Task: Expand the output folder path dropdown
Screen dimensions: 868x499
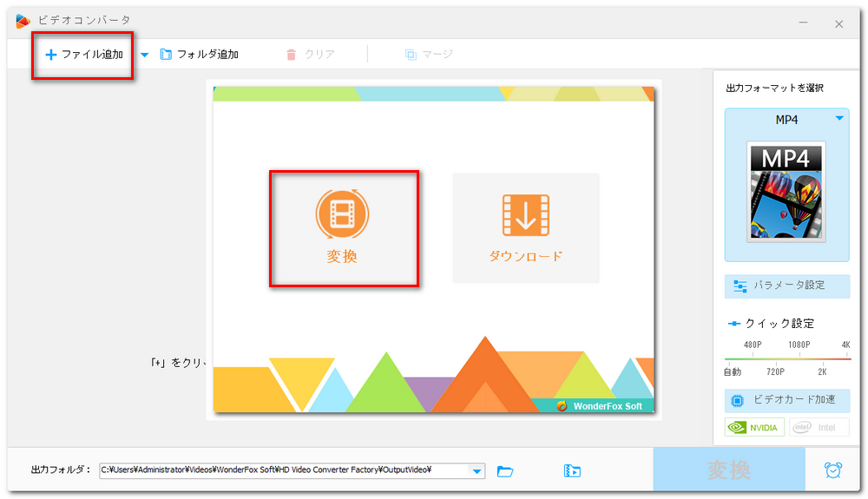Action: [477, 471]
